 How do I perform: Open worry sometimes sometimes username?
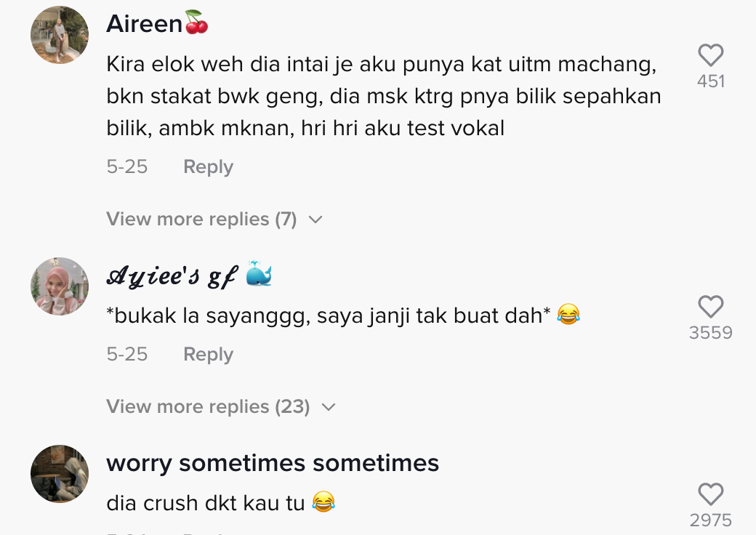point(273,463)
